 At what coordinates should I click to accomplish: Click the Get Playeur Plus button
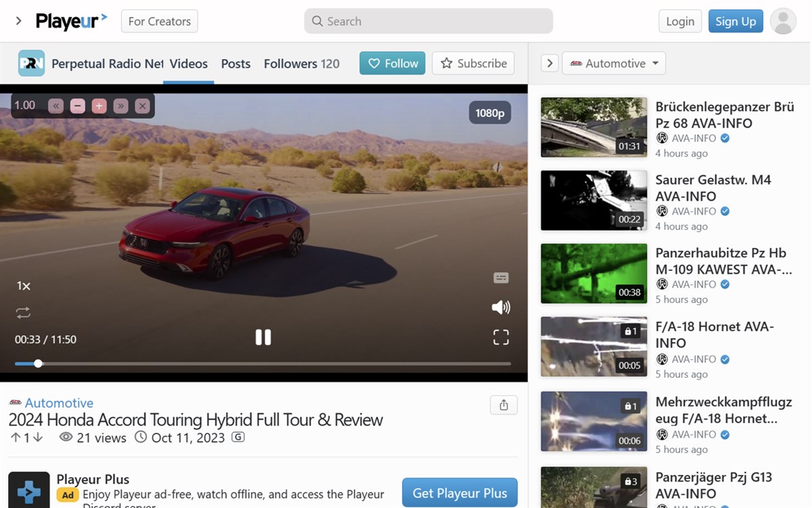pos(460,493)
